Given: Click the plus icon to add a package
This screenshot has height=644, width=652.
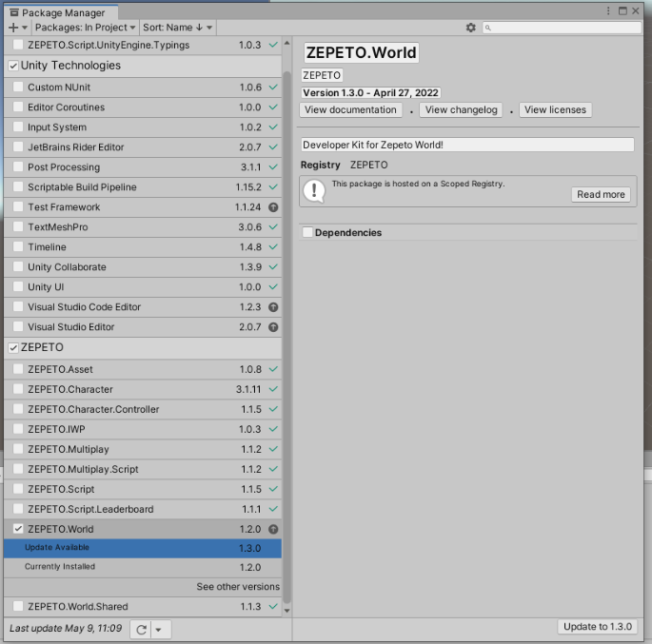Looking at the screenshot, I should point(13,28).
